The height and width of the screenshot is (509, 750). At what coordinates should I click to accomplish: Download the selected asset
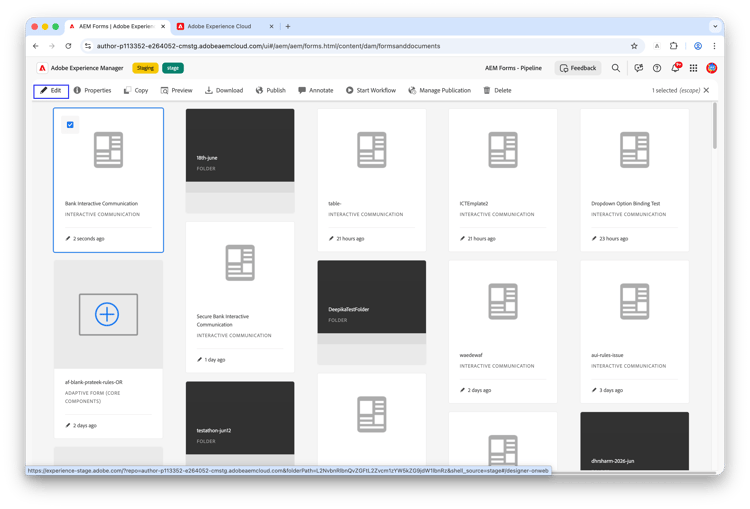coord(224,90)
